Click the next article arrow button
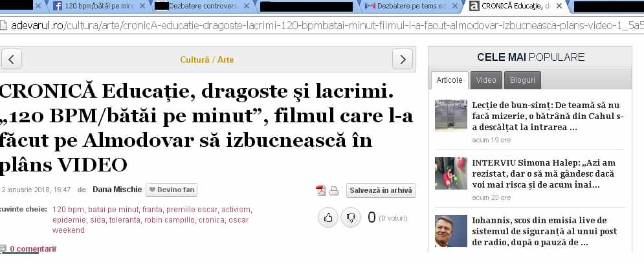The width and height of the screenshot is (644, 264). click(403, 60)
